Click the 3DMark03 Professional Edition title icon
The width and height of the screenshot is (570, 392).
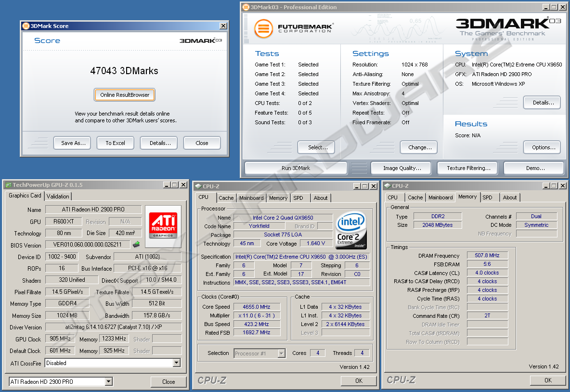[246, 7]
